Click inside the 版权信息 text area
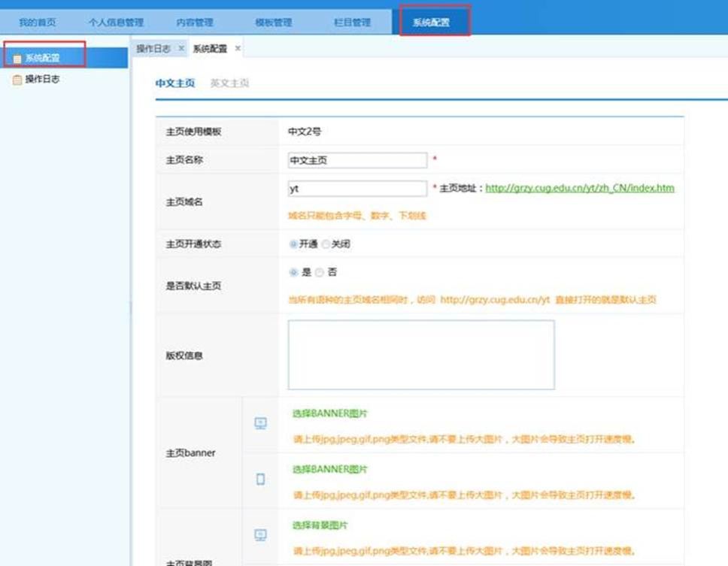This screenshot has width=728, height=566. [420, 355]
